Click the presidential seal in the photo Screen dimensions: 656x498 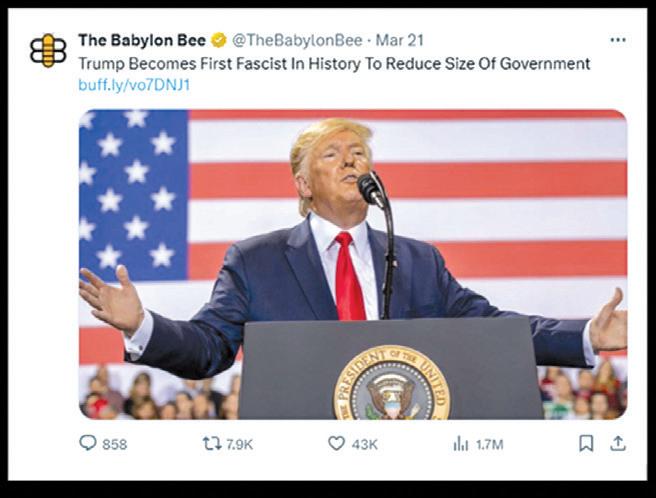(392, 383)
